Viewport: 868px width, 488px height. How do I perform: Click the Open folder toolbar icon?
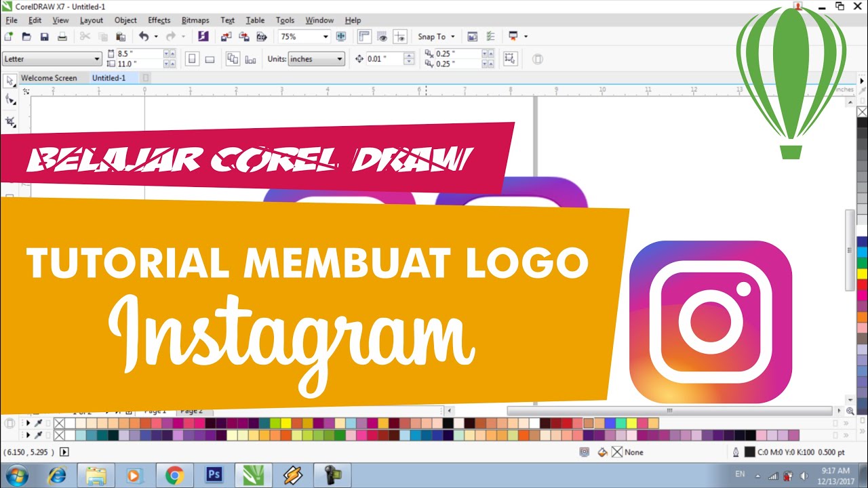point(27,37)
